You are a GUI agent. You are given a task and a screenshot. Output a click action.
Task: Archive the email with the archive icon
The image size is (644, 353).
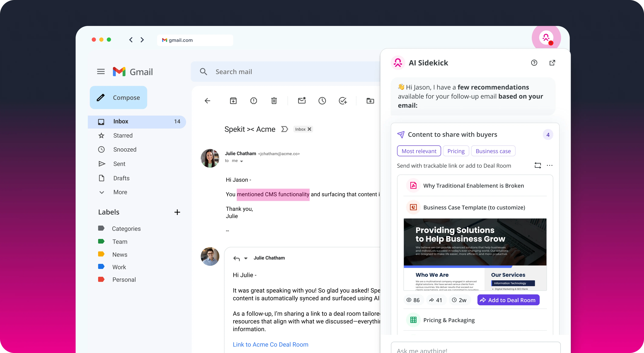(x=233, y=101)
